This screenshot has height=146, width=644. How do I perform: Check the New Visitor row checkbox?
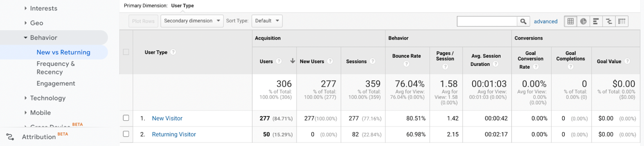pos(126,118)
